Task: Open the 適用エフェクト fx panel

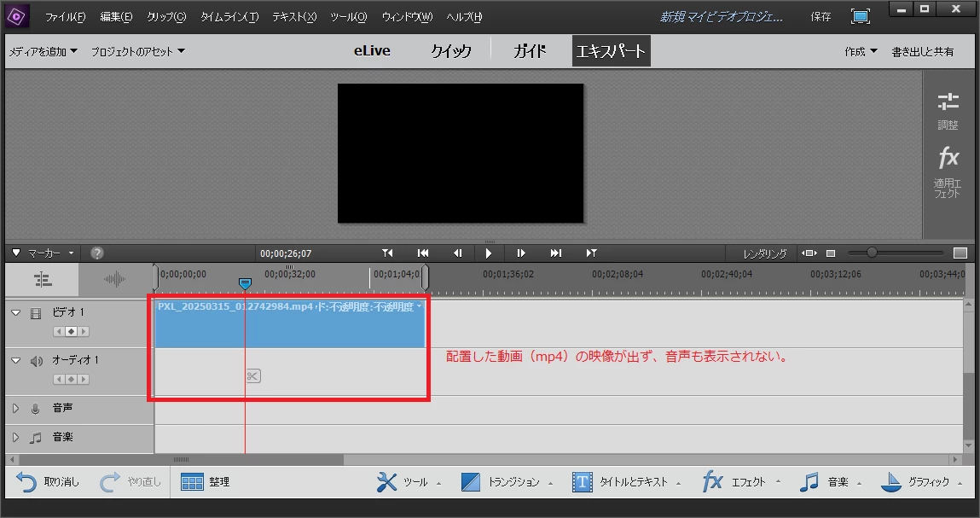Action: click(x=948, y=172)
